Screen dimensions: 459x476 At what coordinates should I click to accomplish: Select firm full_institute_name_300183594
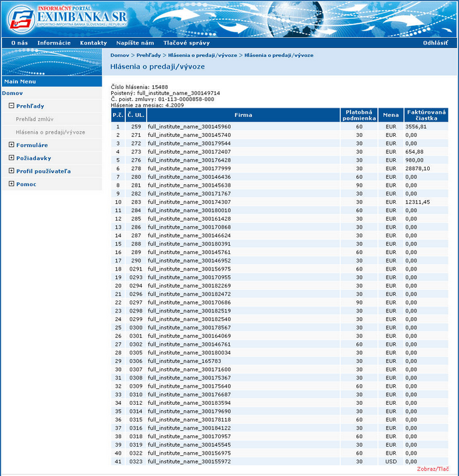click(189, 403)
